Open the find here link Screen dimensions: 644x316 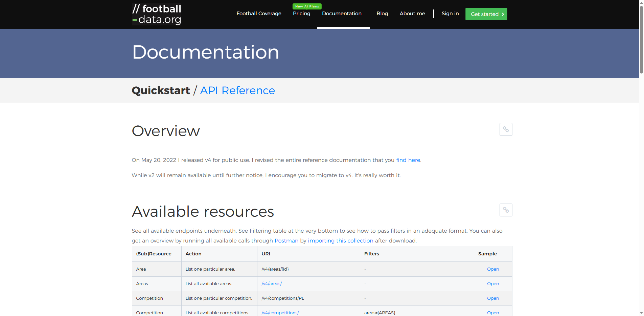[x=408, y=160]
